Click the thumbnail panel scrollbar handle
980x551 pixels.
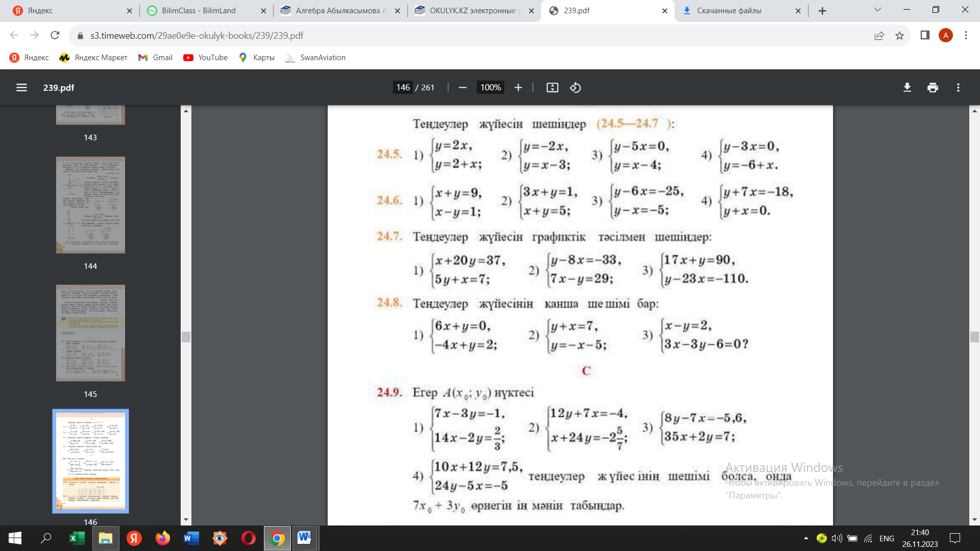click(x=186, y=337)
